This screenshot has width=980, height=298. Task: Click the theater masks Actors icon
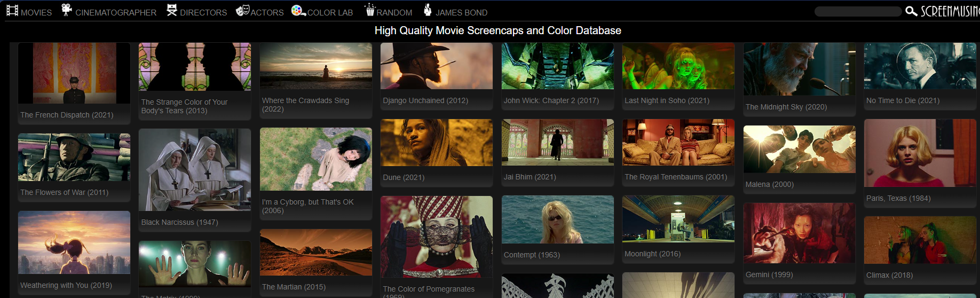coord(243,10)
